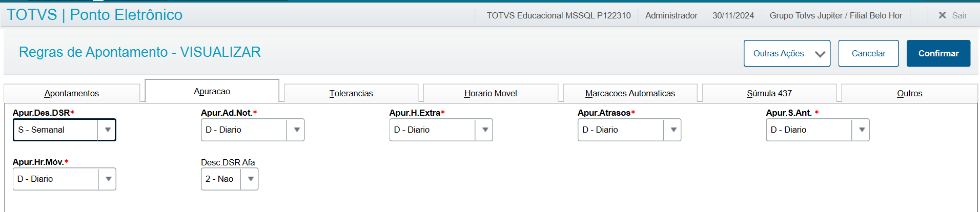Go to the Horario Movel tab
The height and width of the screenshot is (212, 980).
point(491,93)
